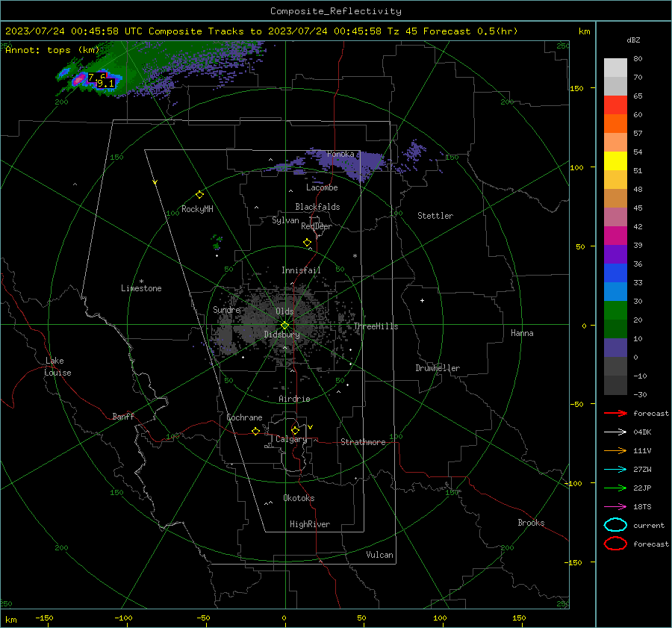Click the RockyMH label
The width and height of the screenshot is (672, 628).
click(197, 209)
